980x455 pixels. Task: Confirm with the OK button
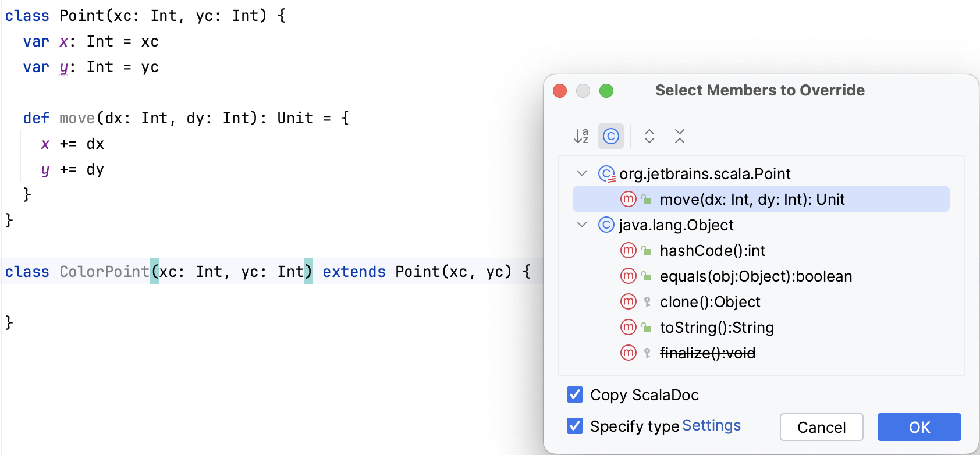point(919,428)
